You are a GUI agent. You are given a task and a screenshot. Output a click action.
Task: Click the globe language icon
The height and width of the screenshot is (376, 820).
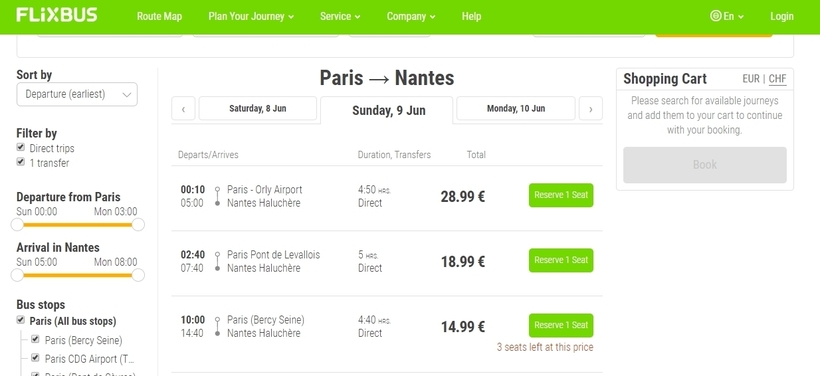point(715,16)
